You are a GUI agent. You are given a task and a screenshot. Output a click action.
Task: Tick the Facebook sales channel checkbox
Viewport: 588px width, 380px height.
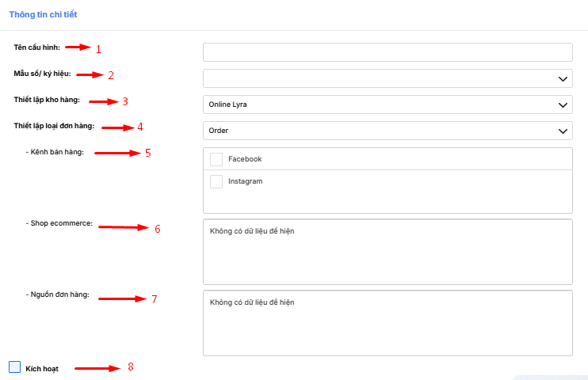216,159
